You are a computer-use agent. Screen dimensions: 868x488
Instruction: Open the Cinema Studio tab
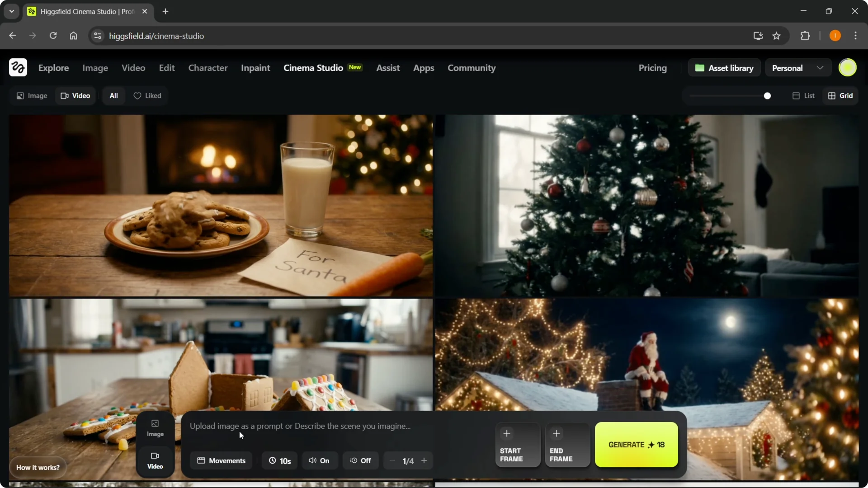coord(313,68)
